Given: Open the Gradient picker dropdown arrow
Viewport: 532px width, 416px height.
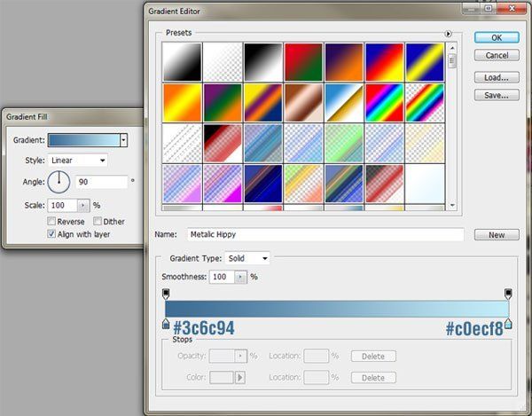Looking at the screenshot, I should (x=123, y=140).
